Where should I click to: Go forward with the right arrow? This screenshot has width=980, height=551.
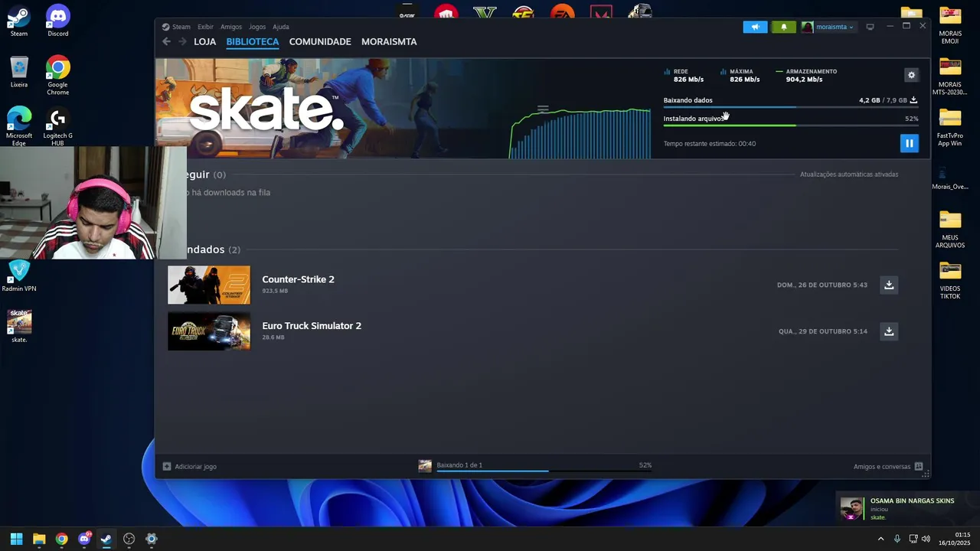pos(182,41)
